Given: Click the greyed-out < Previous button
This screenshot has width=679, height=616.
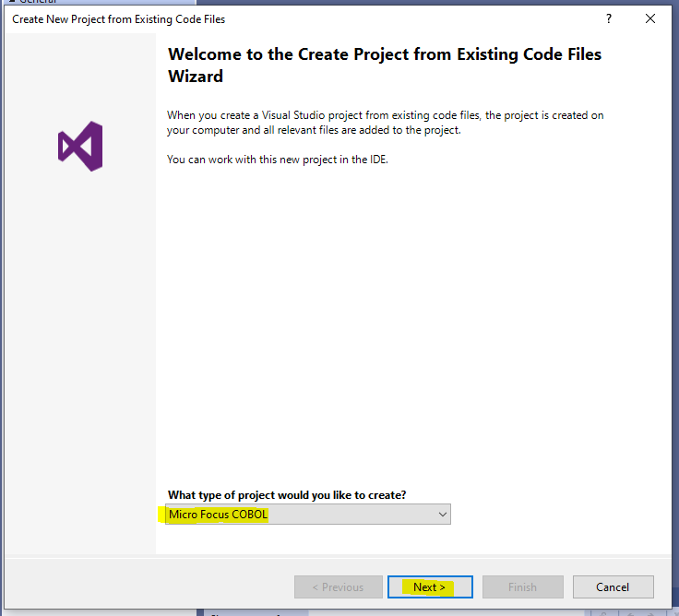Looking at the screenshot, I should pyautogui.click(x=336, y=587).
